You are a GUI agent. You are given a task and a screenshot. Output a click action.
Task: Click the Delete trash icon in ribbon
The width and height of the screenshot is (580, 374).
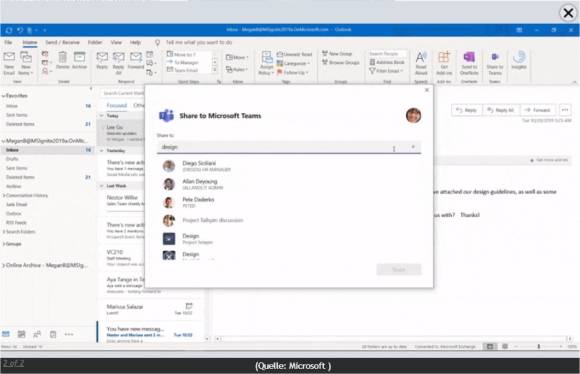coord(63,61)
